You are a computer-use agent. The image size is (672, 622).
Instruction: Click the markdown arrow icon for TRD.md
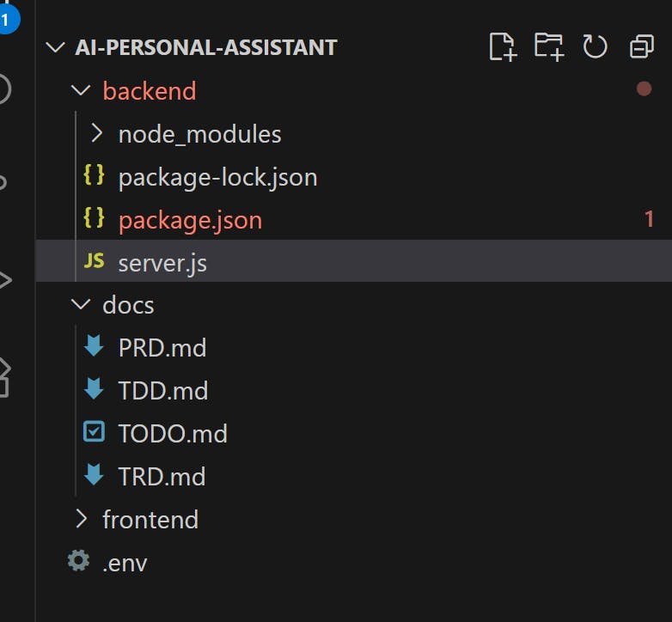94,474
